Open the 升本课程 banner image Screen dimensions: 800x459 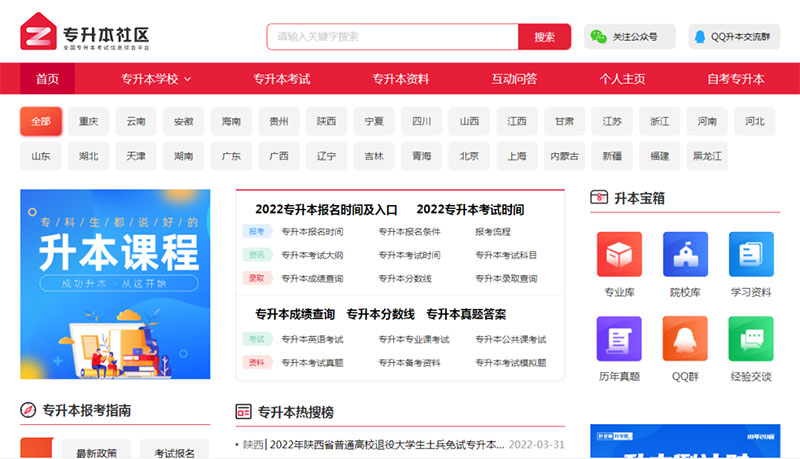[115, 284]
